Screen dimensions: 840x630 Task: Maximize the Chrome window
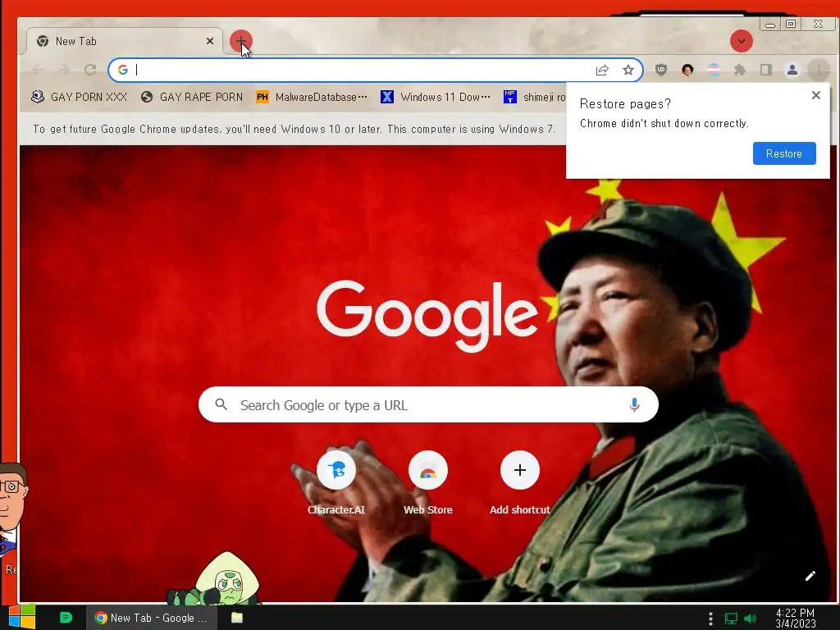tap(791, 24)
